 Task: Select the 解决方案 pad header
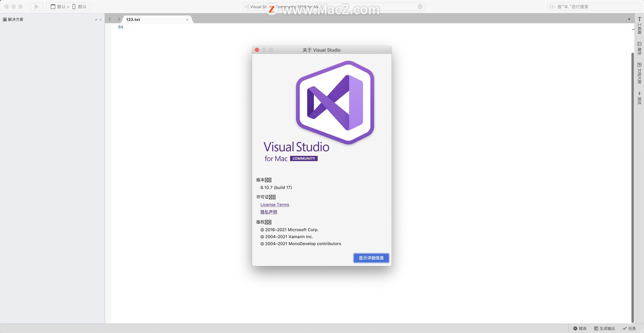[x=13, y=19]
